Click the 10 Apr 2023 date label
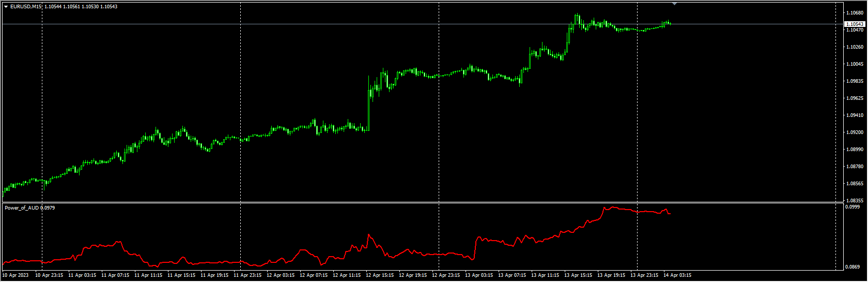This screenshot has width=868, height=282. [16, 275]
